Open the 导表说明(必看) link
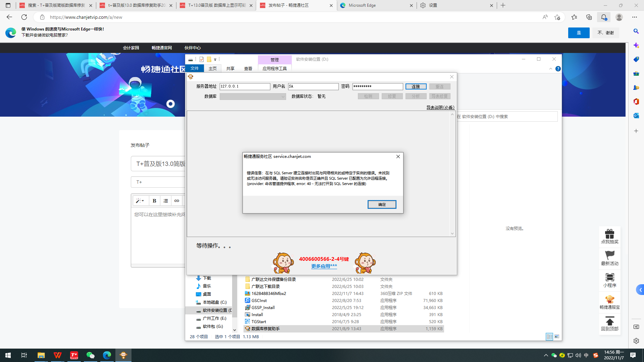This screenshot has width=644, height=362. coord(440,108)
